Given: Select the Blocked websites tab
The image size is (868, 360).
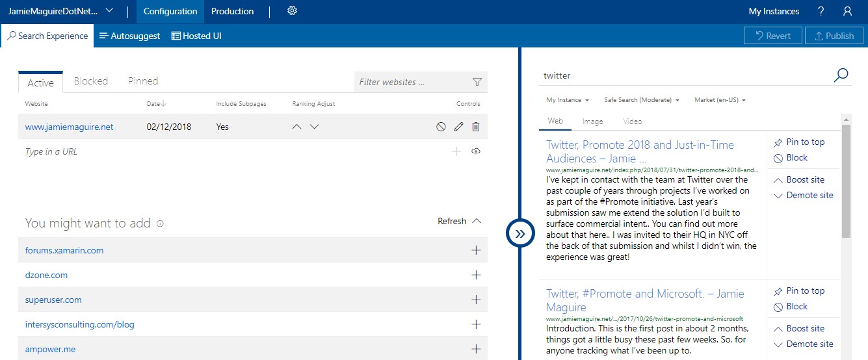Looking at the screenshot, I should pyautogui.click(x=91, y=81).
